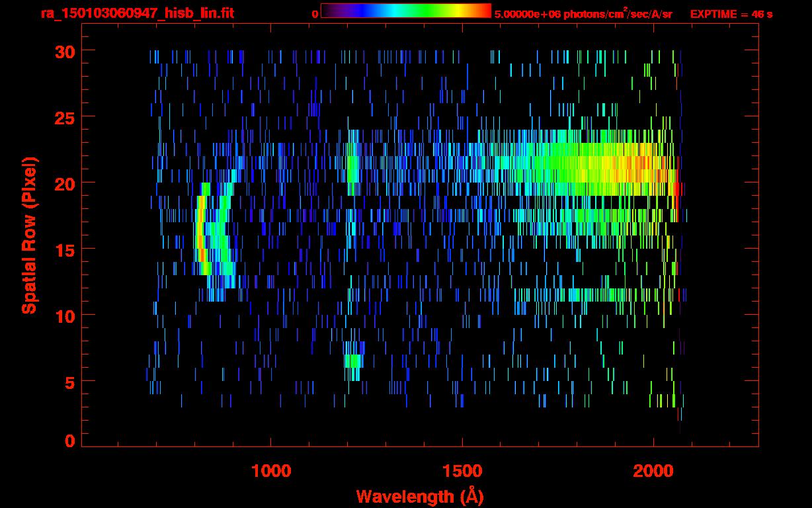Click the 5.00000e+06 photons/cm²/sec/Å/sr label
This screenshot has height=508, width=812.
(583, 14)
